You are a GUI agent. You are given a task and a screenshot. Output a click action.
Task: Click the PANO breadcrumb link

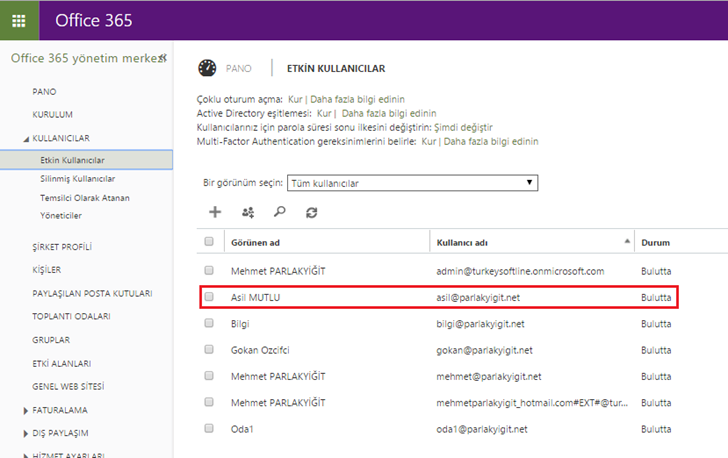(239, 69)
